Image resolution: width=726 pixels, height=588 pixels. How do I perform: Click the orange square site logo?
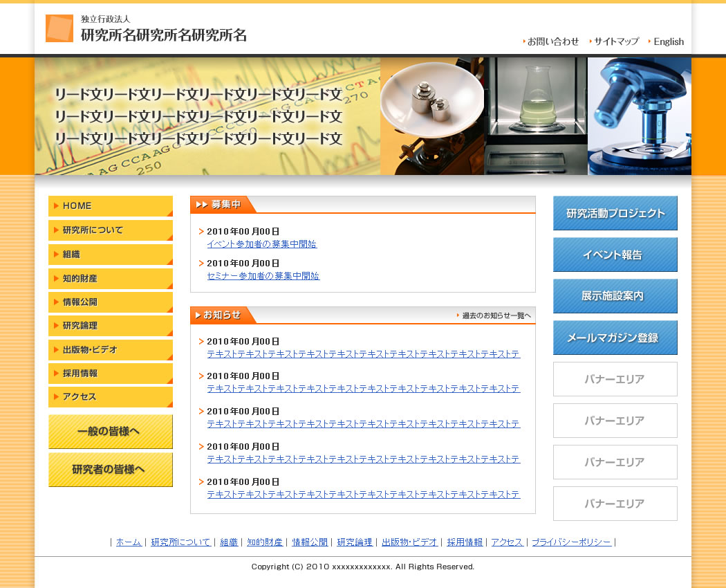(x=59, y=28)
